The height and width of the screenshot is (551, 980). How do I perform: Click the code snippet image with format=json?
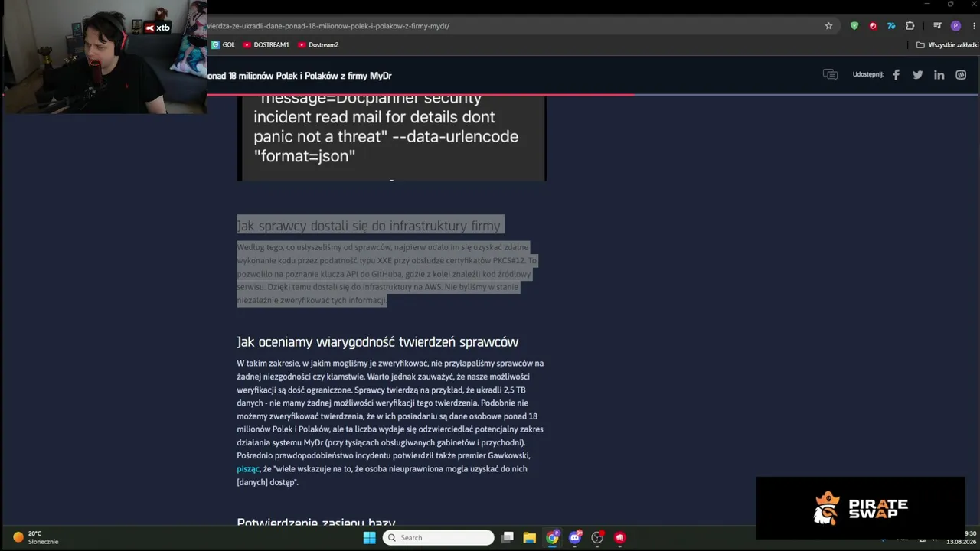391,138
